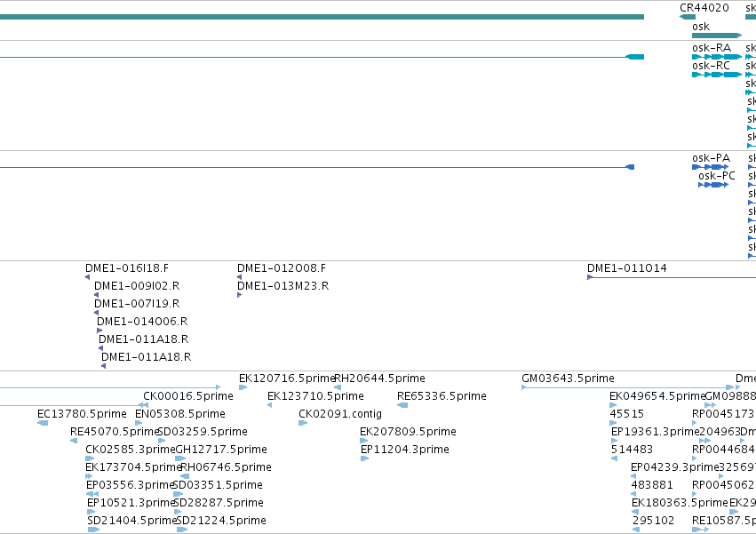Click the EP19361.3prime EST label

[x=656, y=432]
